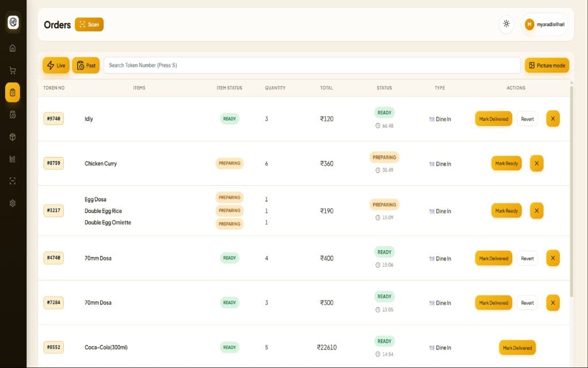Mark order #4740 as delivered

(x=493, y=258)
